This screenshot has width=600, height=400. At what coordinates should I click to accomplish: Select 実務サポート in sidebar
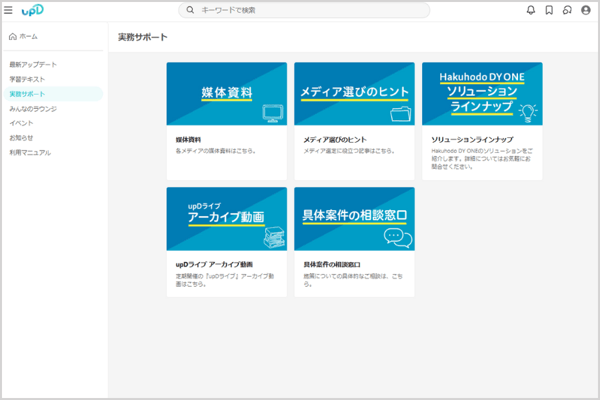(x=53, y=94)
